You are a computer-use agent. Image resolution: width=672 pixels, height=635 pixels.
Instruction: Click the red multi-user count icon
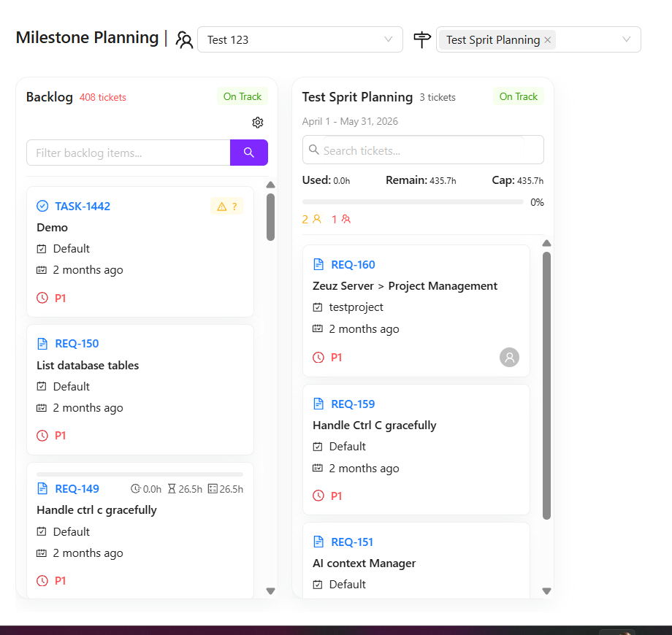345,218
